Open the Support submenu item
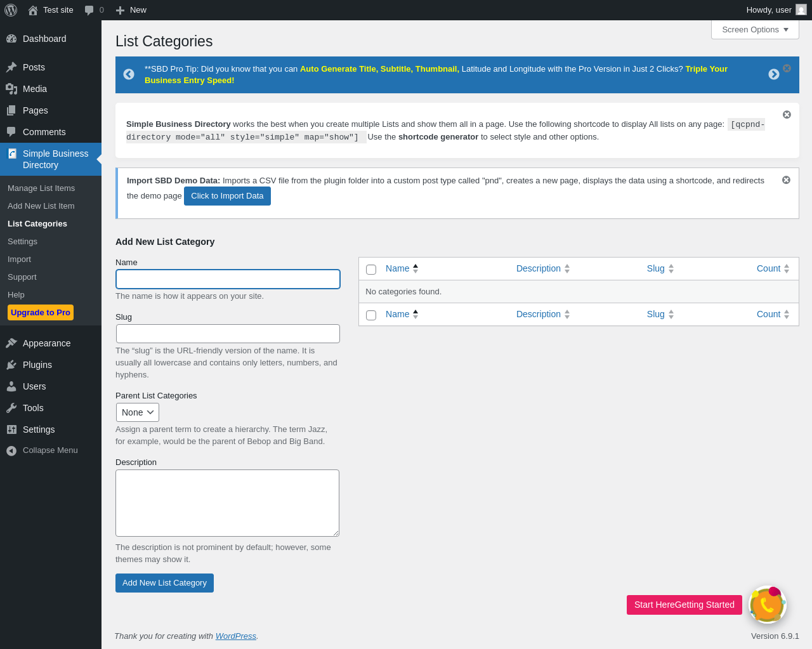Screen dimensions: 812x649 click(x=22, y=277)
